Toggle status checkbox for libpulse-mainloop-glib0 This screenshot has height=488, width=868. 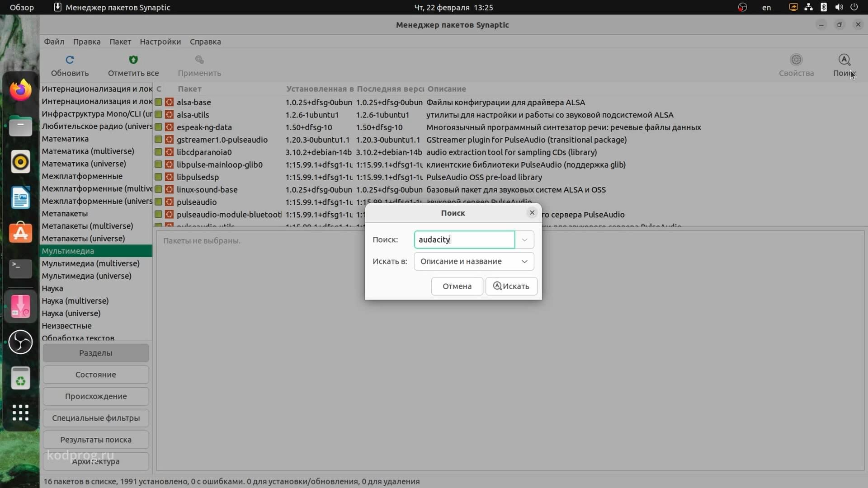[158, 164]
